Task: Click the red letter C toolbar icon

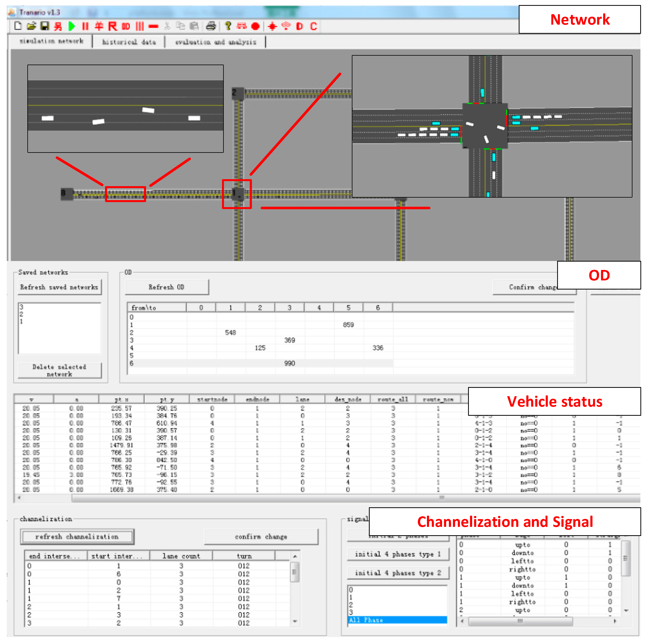Action: (313, 26)
